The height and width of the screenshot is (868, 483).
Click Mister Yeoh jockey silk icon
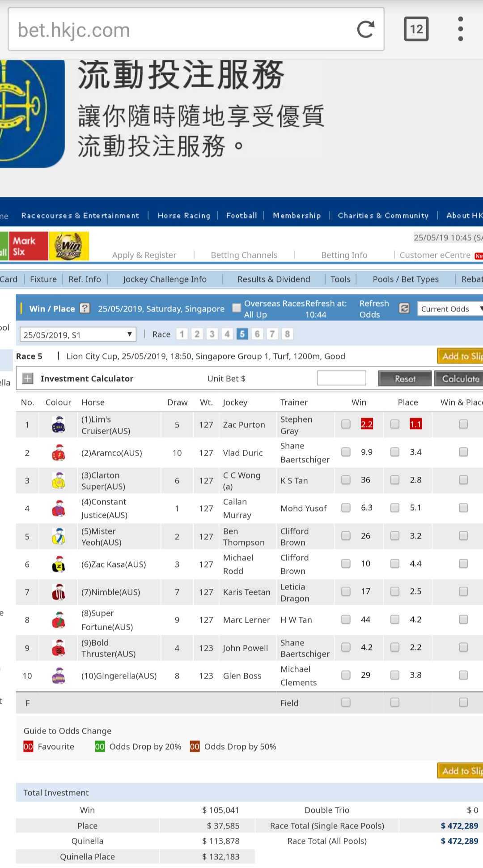pos(59,536)
